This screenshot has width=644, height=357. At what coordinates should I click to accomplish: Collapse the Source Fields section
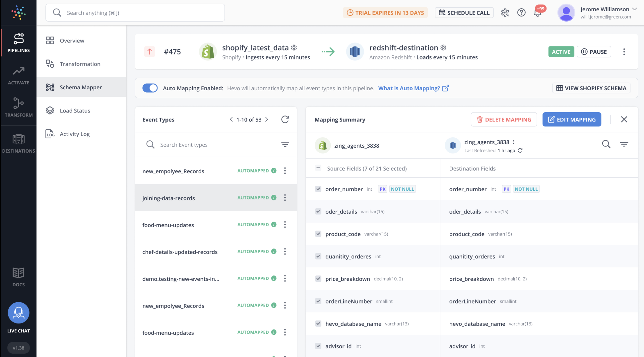[318, 168]
